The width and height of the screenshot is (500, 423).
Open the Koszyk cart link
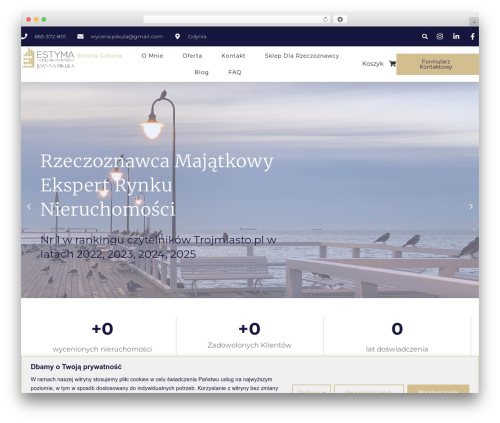pos(373,63)
